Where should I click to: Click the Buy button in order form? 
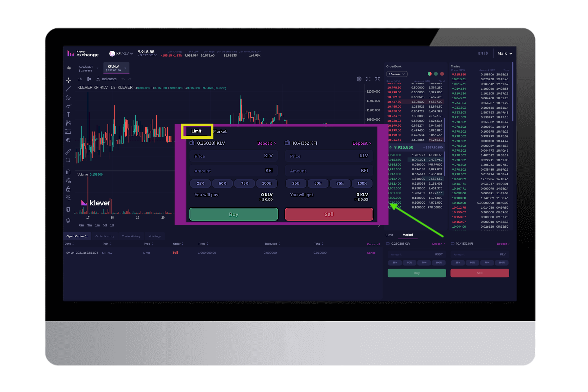234,214
